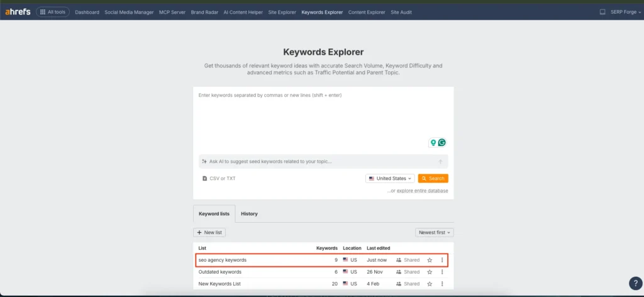Click the green lightbulb extension icon

433,143
